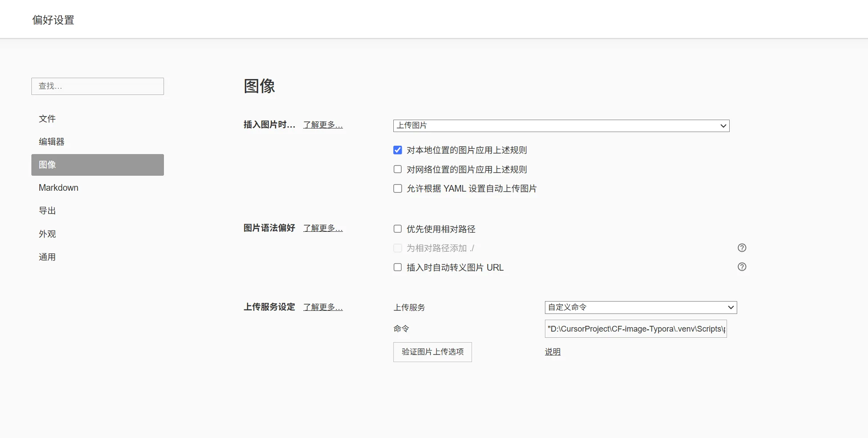Open 编辑器 preferences section
The height and width of the screenshot is (438, 868).
click(x=98, y=142)
